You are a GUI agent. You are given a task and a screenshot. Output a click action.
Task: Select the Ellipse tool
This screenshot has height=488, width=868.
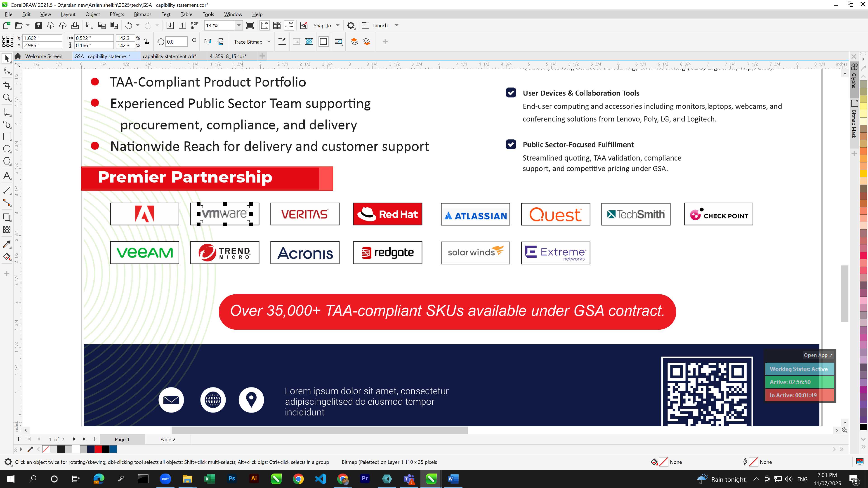(7, 149)
